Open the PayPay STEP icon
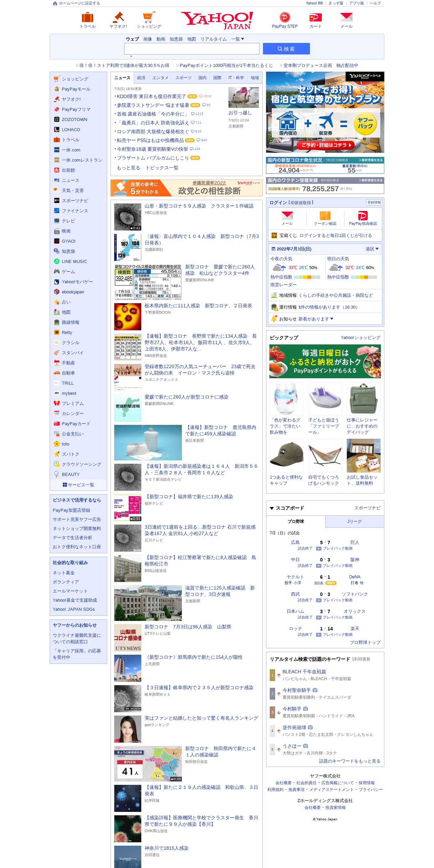 (285, 17)
